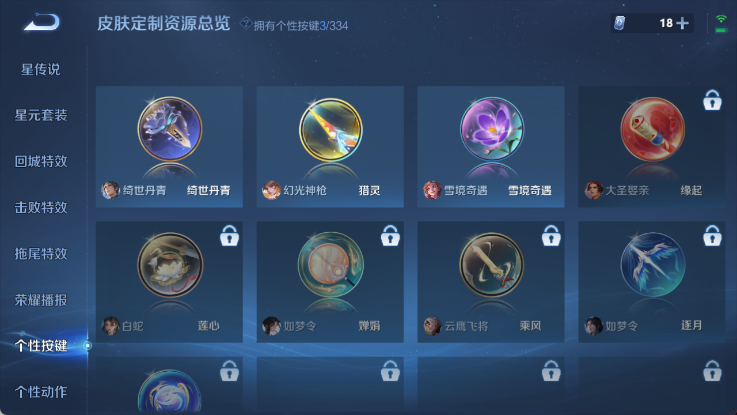Open the help question mark icon
This screenshot has width=737, height=415.
tap(245, 23)
